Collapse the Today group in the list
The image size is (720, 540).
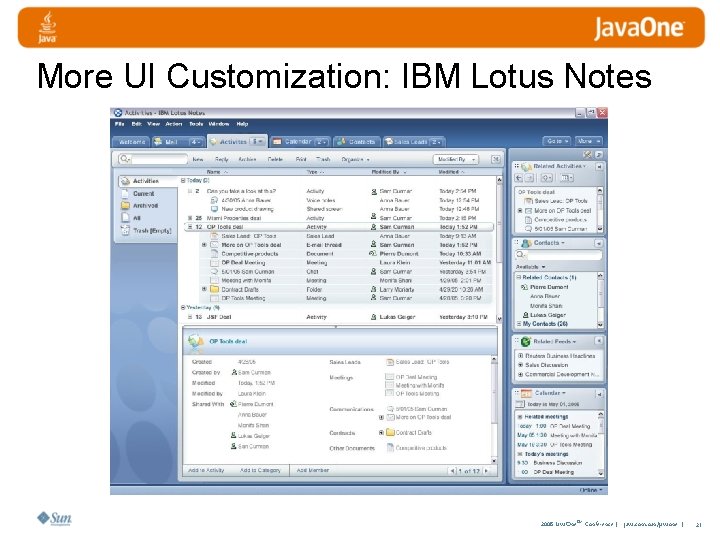(183, 181)
